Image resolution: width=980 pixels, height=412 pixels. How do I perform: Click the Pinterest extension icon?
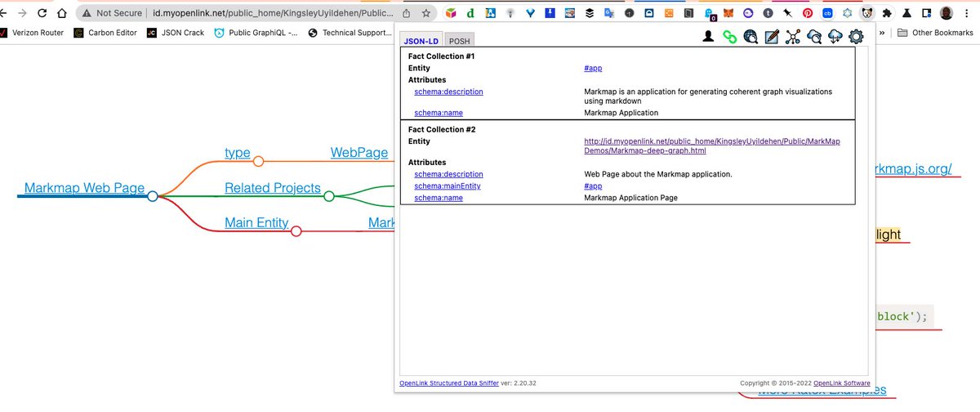coord(807,13)
